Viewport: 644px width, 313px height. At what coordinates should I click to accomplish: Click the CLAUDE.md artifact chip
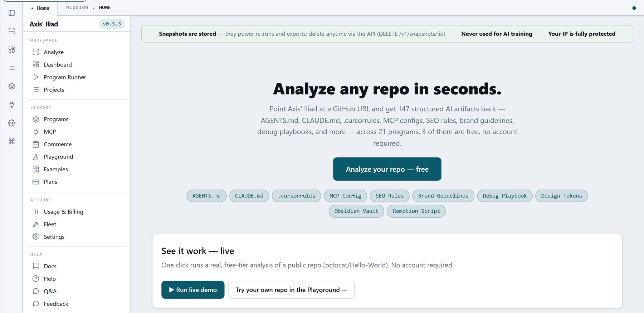click(x=249, y=196)
